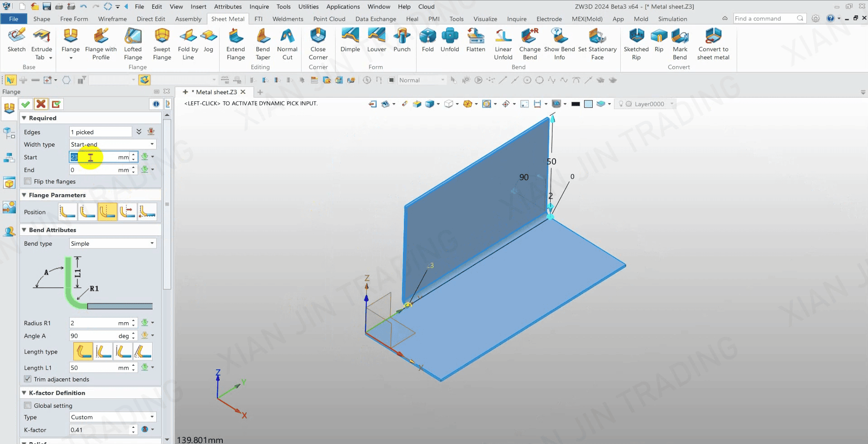Uncheck Trim adjacent bends
868x444 pixels.
pyautogui.click(x=28, y=379)
